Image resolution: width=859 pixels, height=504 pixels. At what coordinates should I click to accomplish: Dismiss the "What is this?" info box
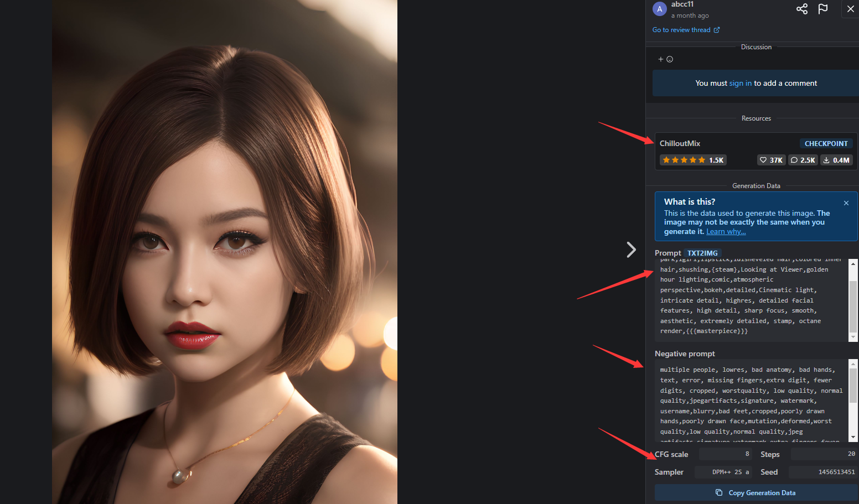846,203
